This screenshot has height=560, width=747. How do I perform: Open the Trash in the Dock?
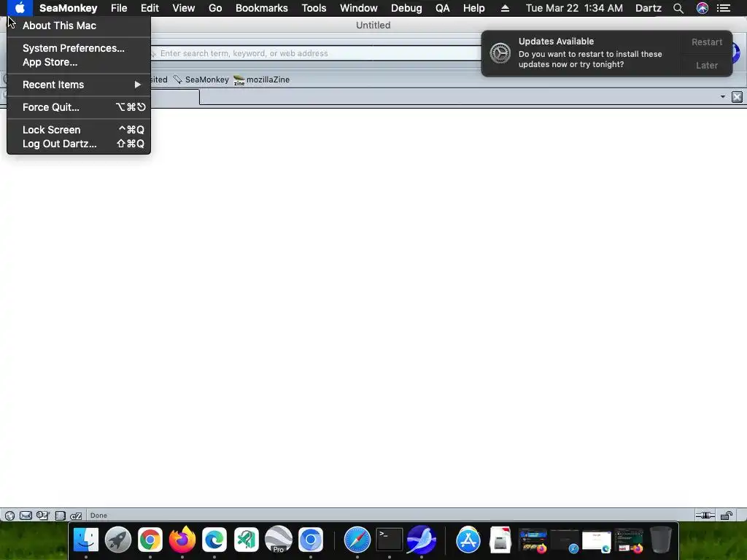click(x=661, y=540)
